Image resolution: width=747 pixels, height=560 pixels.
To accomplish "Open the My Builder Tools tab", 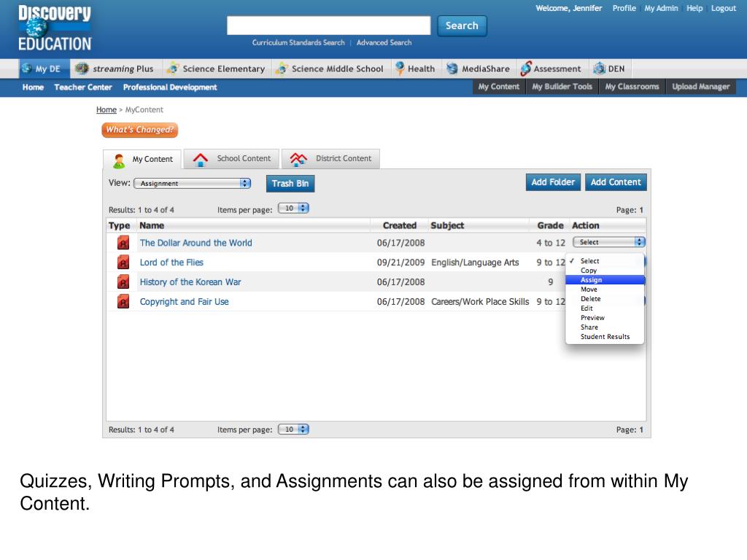I will pyautogui.click(x=562, y=87).
